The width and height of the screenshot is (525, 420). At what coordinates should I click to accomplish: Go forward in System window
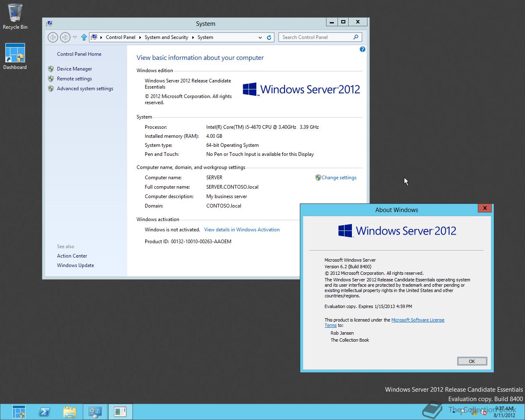click(x=65, y=37)
